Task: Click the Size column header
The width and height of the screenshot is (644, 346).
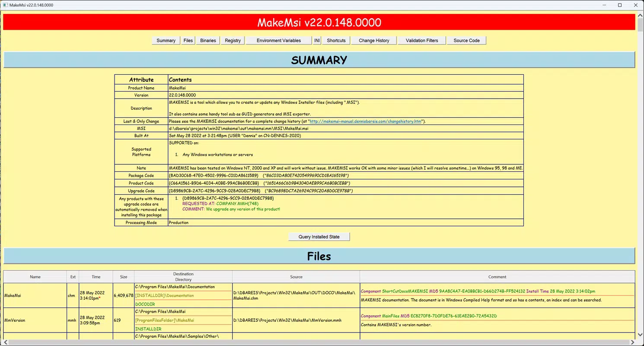Action: pyautogui.click(x=124, y=277)
